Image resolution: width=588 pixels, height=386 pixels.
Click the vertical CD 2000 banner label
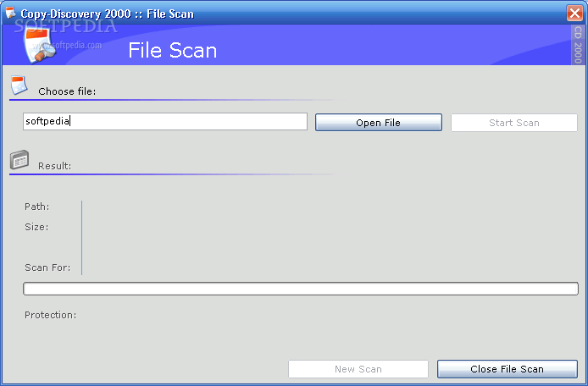[578, 45]
